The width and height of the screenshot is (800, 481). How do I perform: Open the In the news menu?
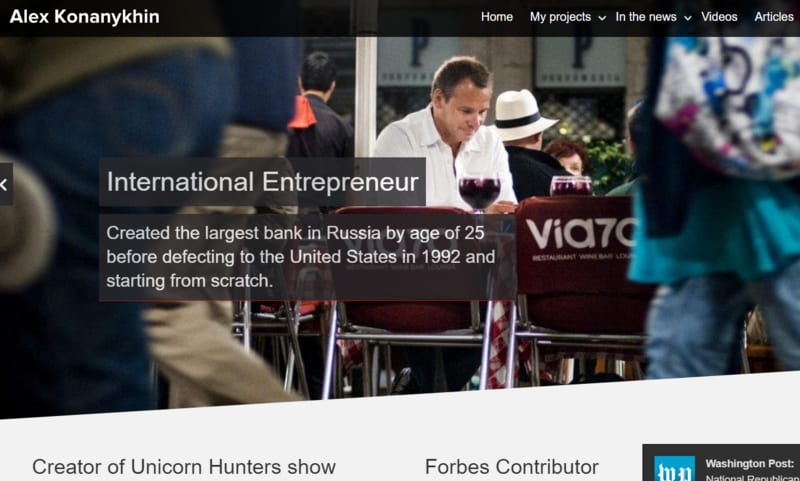tap(646, 17)
